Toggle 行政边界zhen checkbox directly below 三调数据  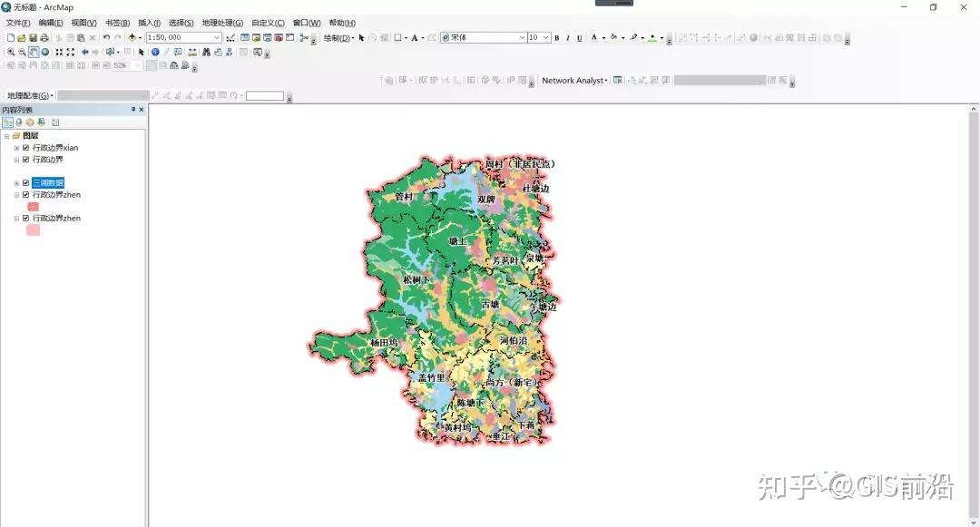[x=25, y=195]
